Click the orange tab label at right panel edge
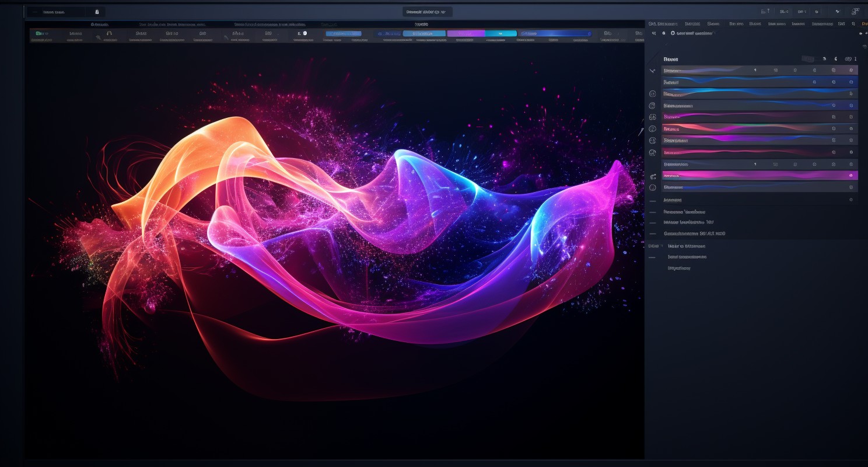 click(x=864, y=24)
